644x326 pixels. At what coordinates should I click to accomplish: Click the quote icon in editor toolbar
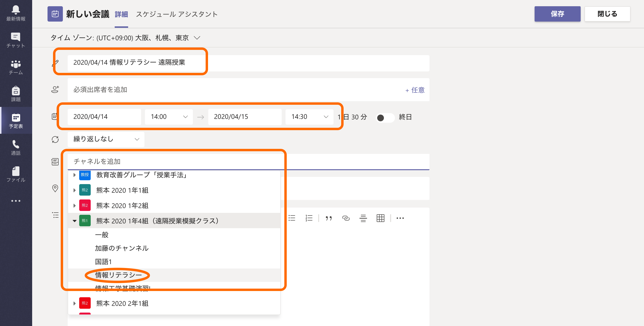[328, 218]
